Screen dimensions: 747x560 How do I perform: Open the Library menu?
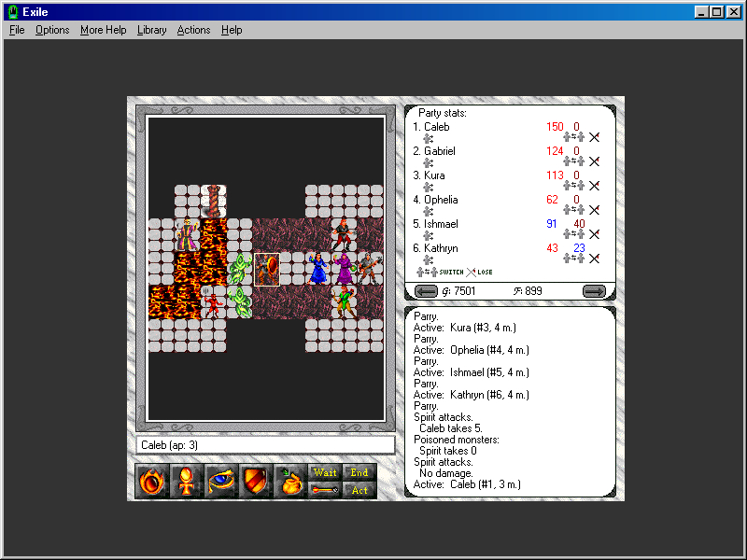coord(152,30)
